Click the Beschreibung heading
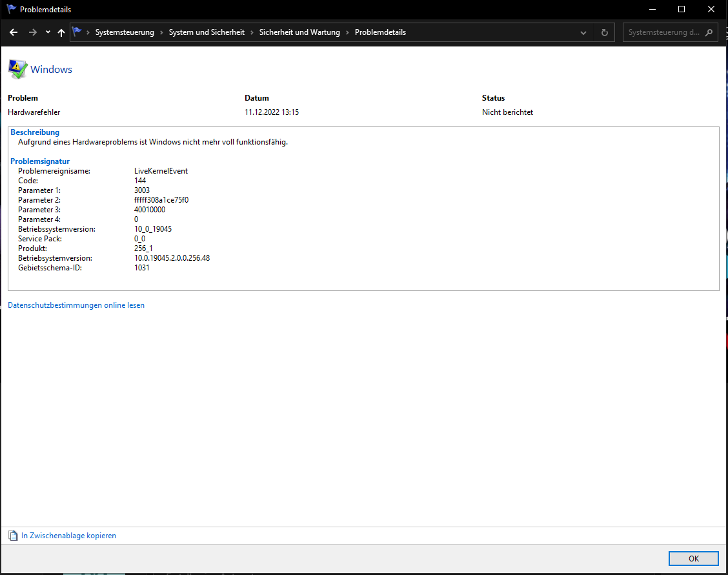 click(35, 132)
